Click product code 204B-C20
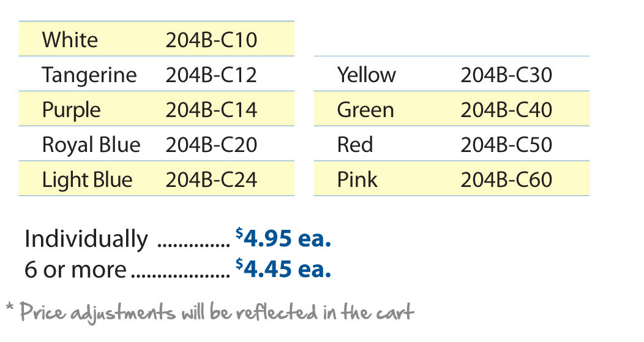This screenshot has width=644, height=342. (x=211, y=145)
